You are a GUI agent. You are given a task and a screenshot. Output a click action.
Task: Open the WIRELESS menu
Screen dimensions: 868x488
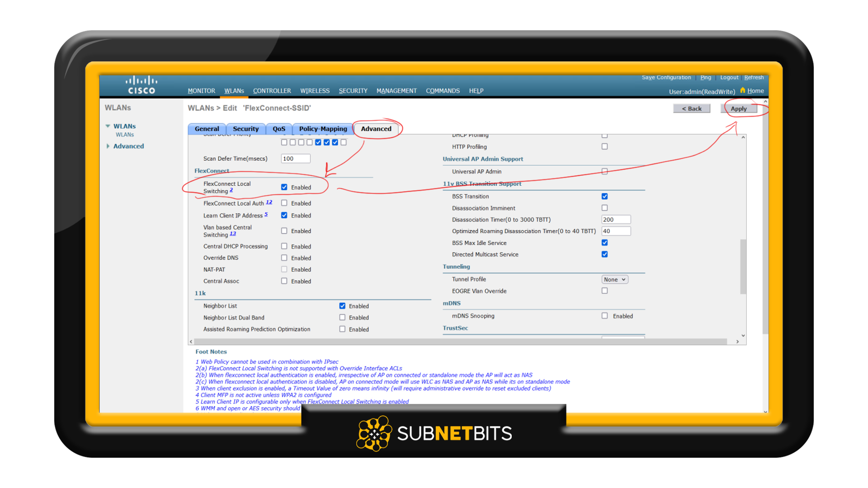coord(315,91)
